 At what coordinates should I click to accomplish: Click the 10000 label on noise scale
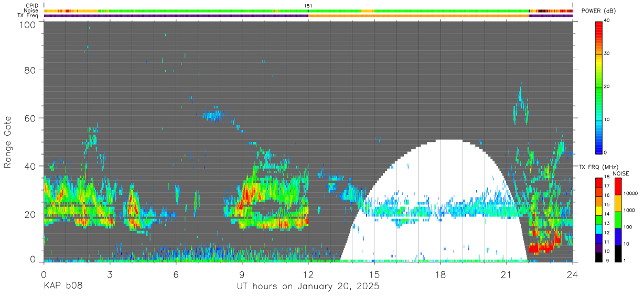pyautogui.click(x=631, y=194)
